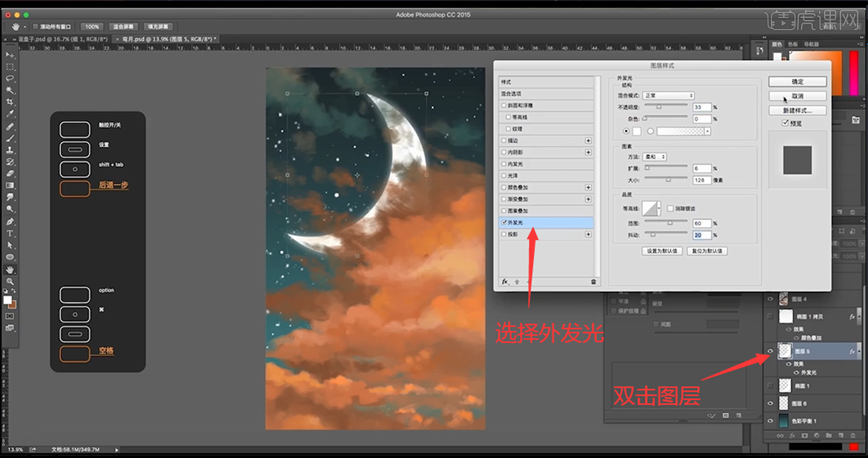Select the Magic Wand tool

tap(10, 90)
